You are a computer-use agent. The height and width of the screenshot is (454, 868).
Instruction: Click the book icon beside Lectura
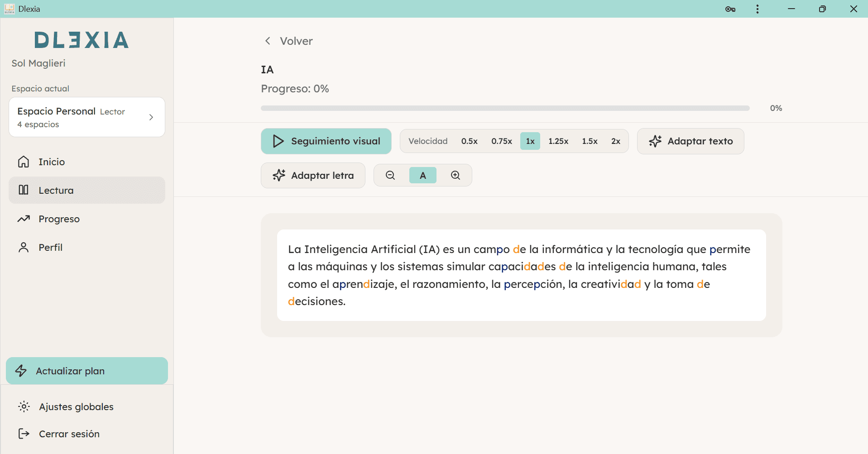[24, 190]
